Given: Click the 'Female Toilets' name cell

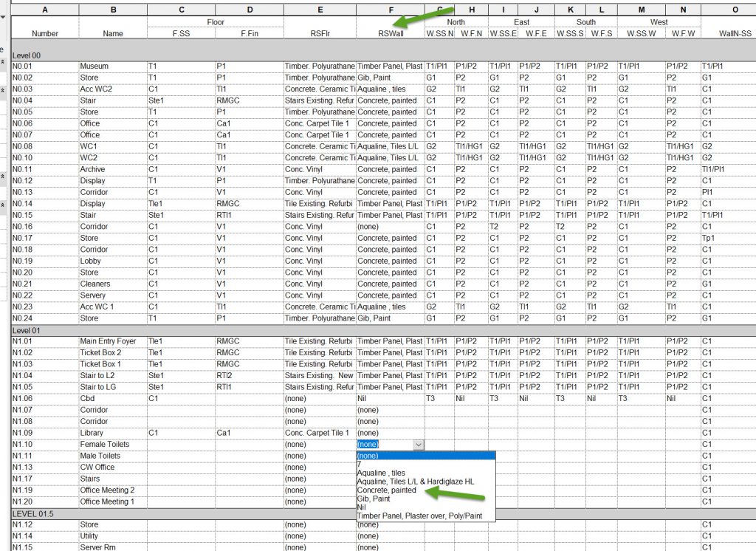Looking at the screenshot, I should click(113, 445).
